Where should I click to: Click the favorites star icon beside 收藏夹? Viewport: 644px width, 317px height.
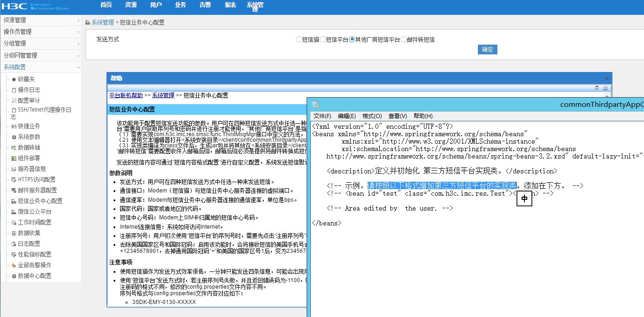pyautogui.click(x=14, y=79)
